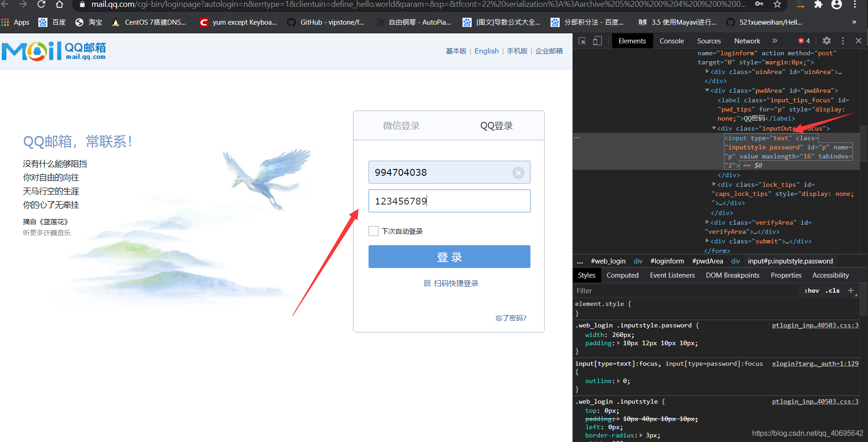The image size is (868, 442).
Task: Open DevTools settings gear icon
Action: (826, 41)
